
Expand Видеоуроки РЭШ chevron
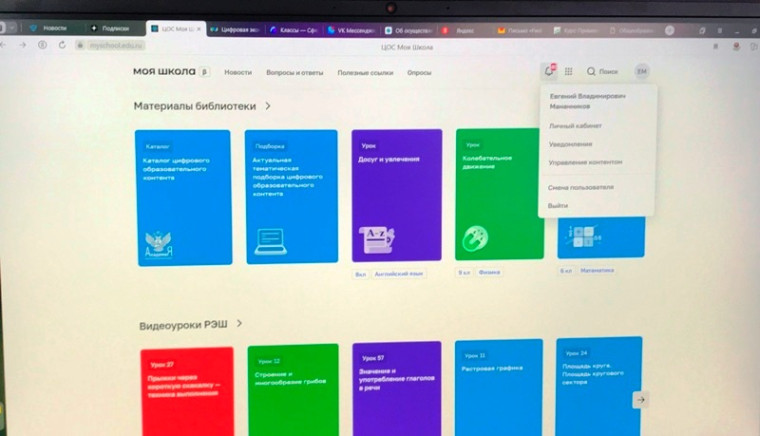pyautogui.click(x=239, y=323)
